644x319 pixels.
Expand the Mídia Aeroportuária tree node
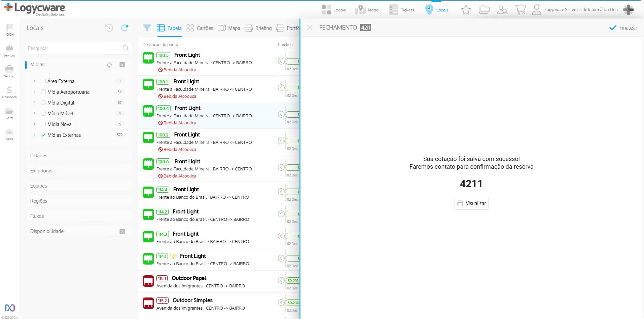pyautogui.click(x=34, y=92)
